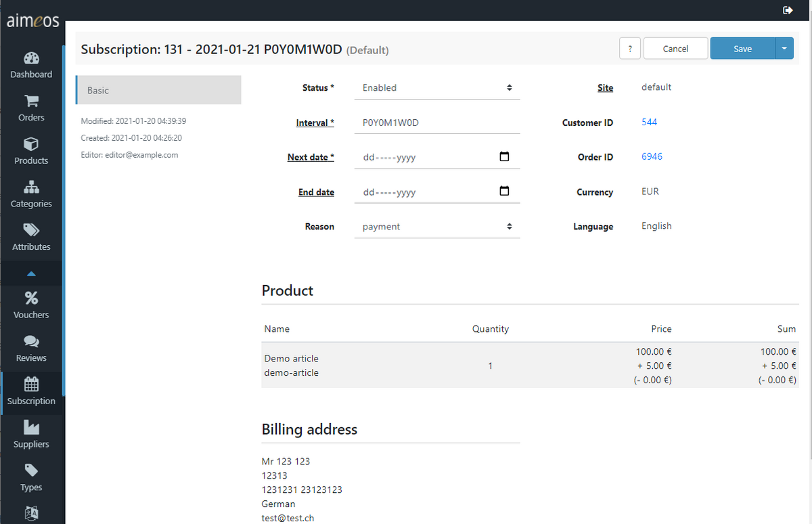
Task: Select the translation/locale icon at sidebar bottom
Action: (x=31, y=513)
